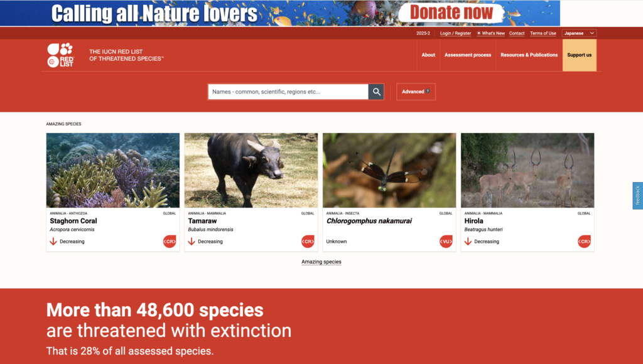Click the Donate now banner button

pyautogui.click(x=451, y=13)
